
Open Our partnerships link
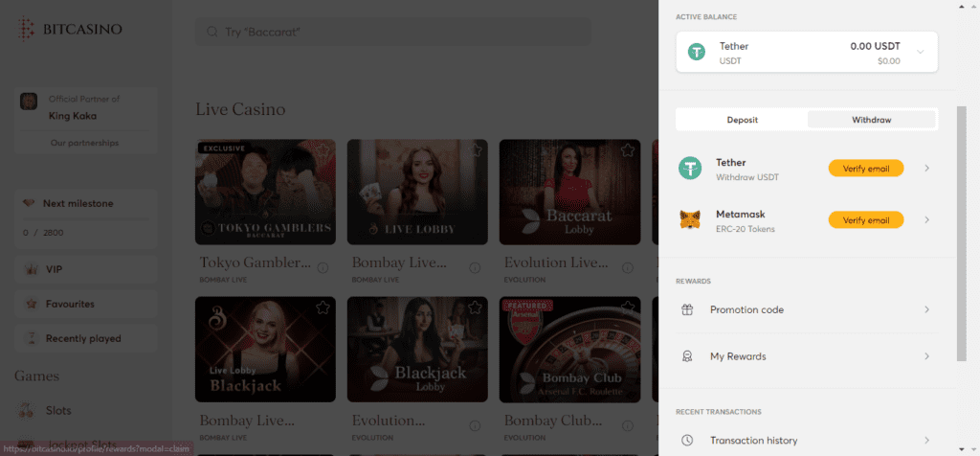(84, 143)
